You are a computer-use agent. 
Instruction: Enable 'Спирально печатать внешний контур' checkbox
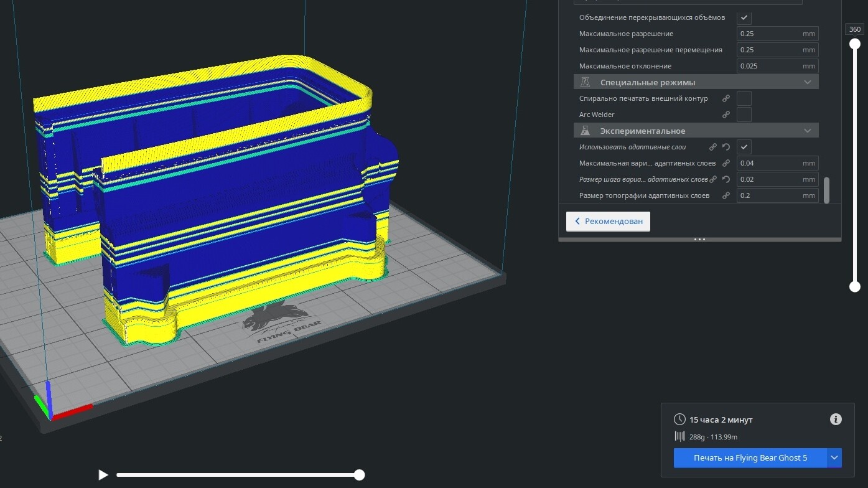tap(744, 98)
